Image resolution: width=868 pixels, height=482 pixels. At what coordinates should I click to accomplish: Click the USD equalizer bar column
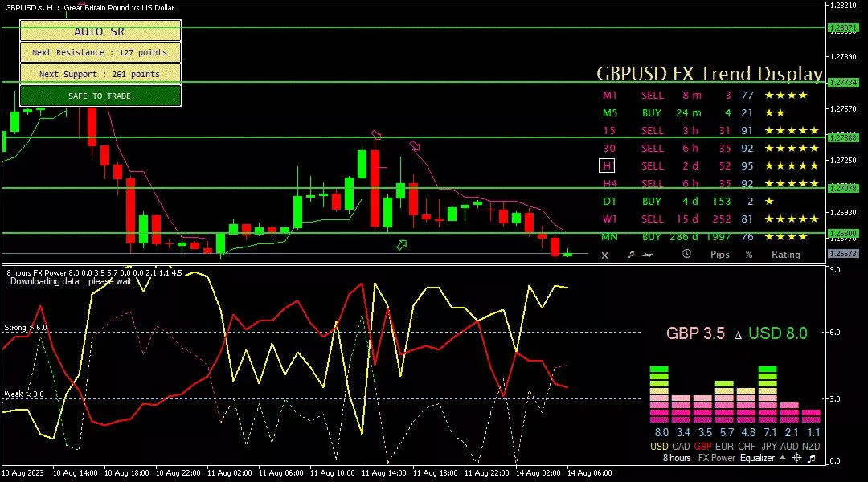click(x=659, y=394)
